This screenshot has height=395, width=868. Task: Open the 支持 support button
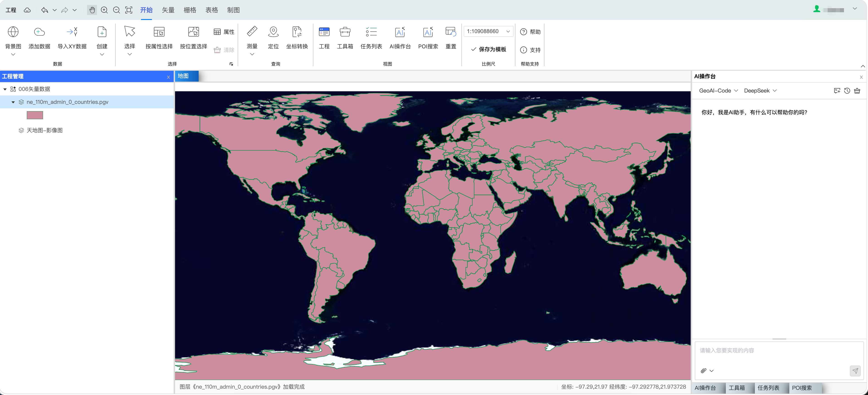pyautogui.click(x=530, y=50)
